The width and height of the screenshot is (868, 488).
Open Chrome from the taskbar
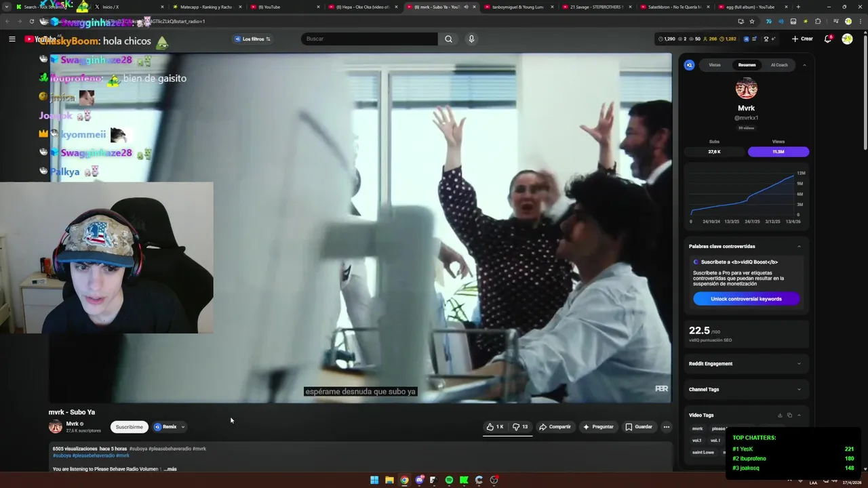pos(404,480)
